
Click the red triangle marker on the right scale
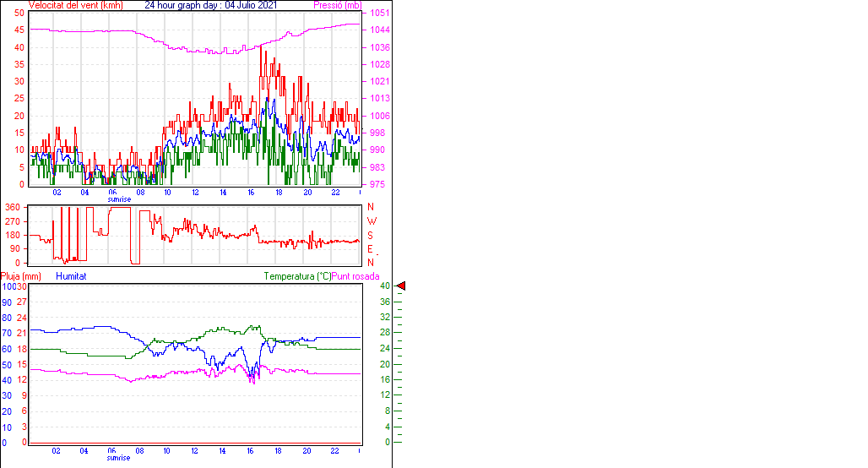coord(401,286)
